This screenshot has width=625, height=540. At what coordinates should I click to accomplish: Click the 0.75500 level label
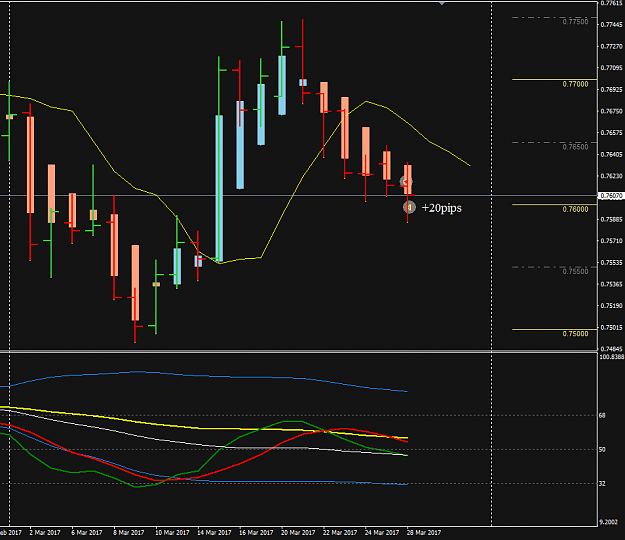pos(575,271)
